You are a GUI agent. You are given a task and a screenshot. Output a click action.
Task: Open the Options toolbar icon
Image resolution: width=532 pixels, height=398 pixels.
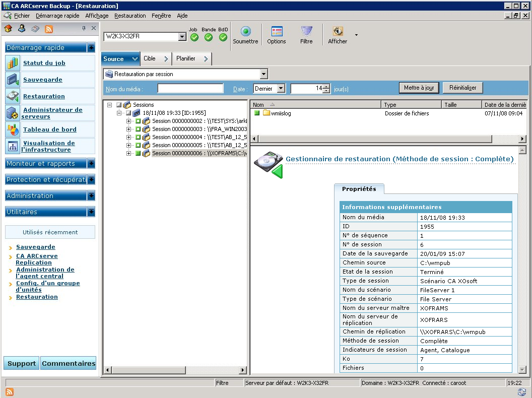(277, 32)
